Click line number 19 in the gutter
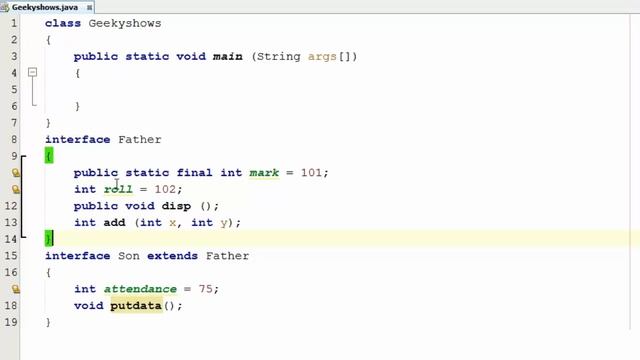This screenshot has width=640, height=360. point(11,322)
